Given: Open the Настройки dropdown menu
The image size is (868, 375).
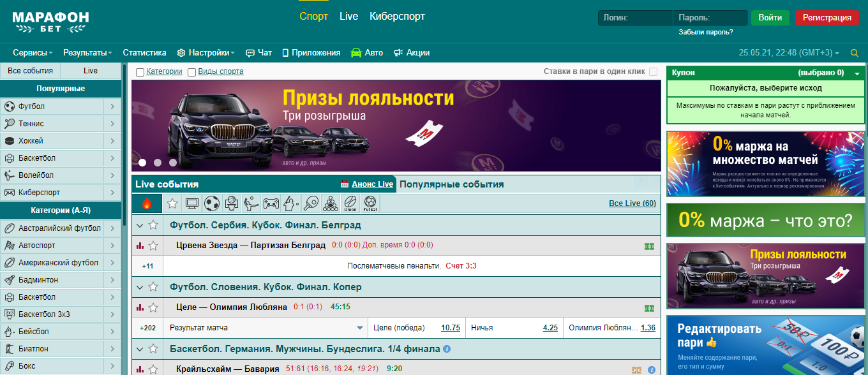Looking at the screenshot, I should pyautogui.click(x=206, y=53).
